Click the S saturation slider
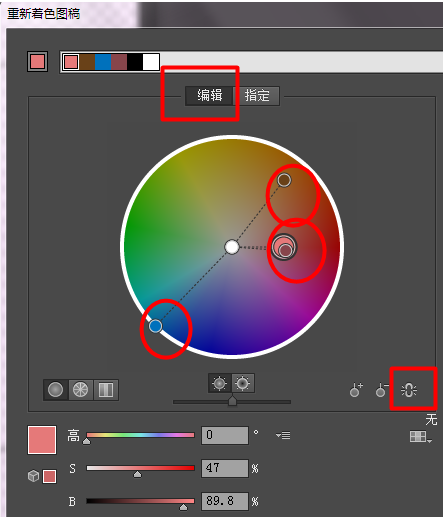The width and height of the screenshot is (443, 519). 140,468
